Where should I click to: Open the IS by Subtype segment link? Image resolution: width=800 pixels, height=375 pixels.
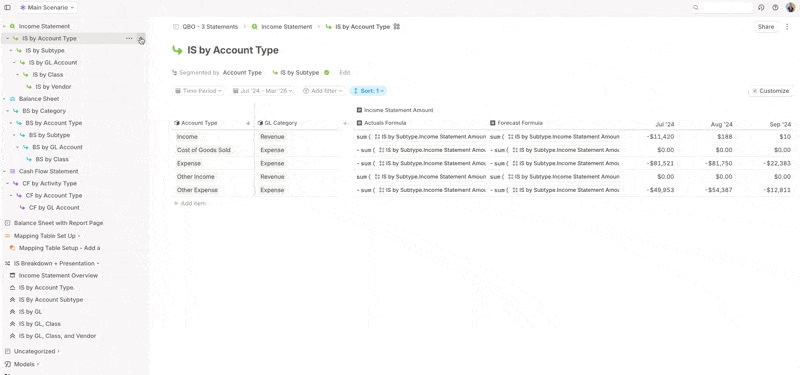[299, 72]
